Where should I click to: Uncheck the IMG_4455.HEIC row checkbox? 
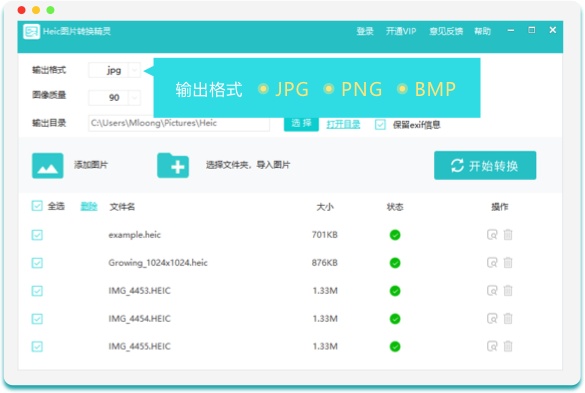(37, 347)
